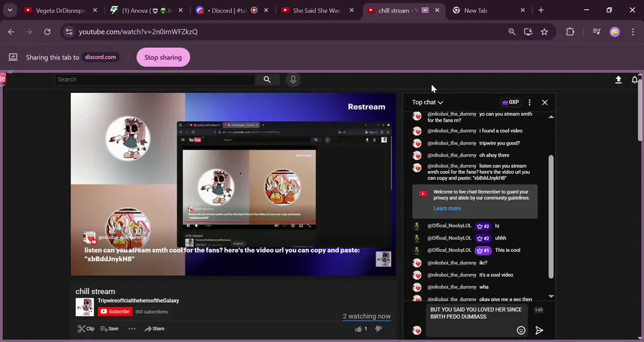Bookmark this page with star icon
Viewport: 644px width, 342px height.
pyautogui.click(x=545, y=31)
